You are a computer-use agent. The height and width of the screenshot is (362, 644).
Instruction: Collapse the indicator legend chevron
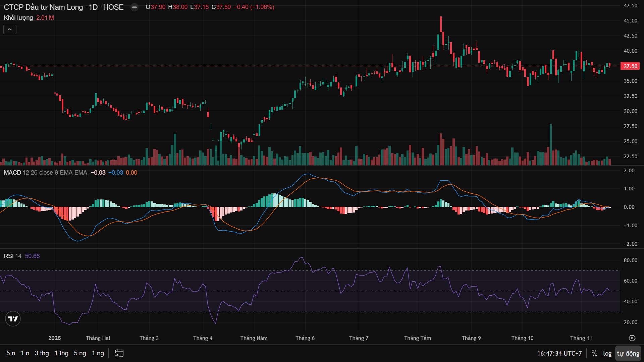pyautogui.click(x=10, y=29)
